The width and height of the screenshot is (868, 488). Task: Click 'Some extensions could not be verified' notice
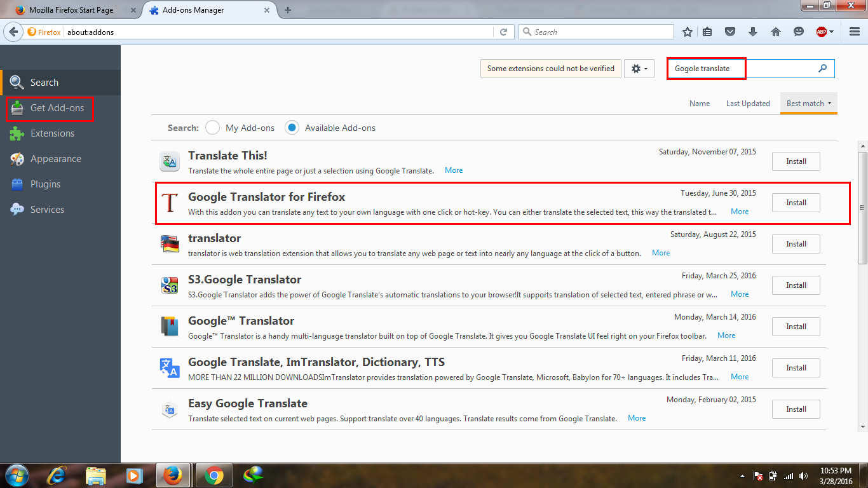pos(551,69)
